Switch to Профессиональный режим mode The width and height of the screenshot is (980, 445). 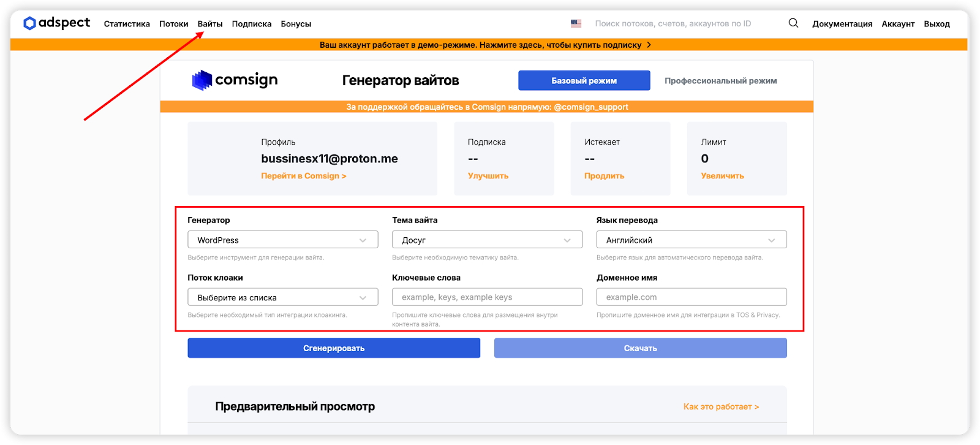point(720,81)
